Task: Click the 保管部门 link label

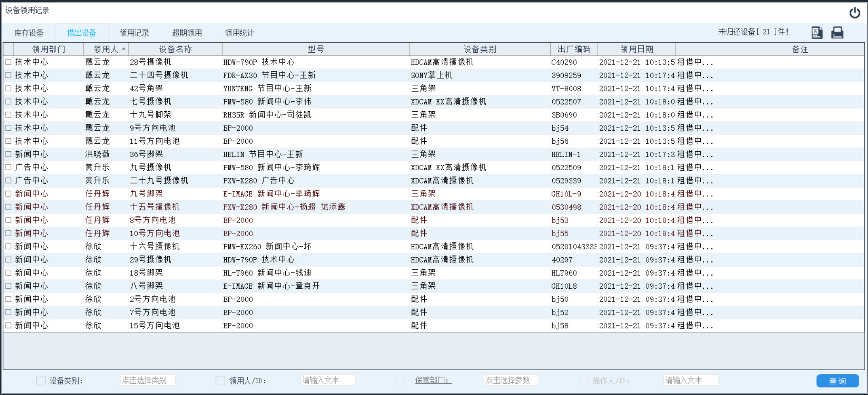Action: tap(433, 380)
